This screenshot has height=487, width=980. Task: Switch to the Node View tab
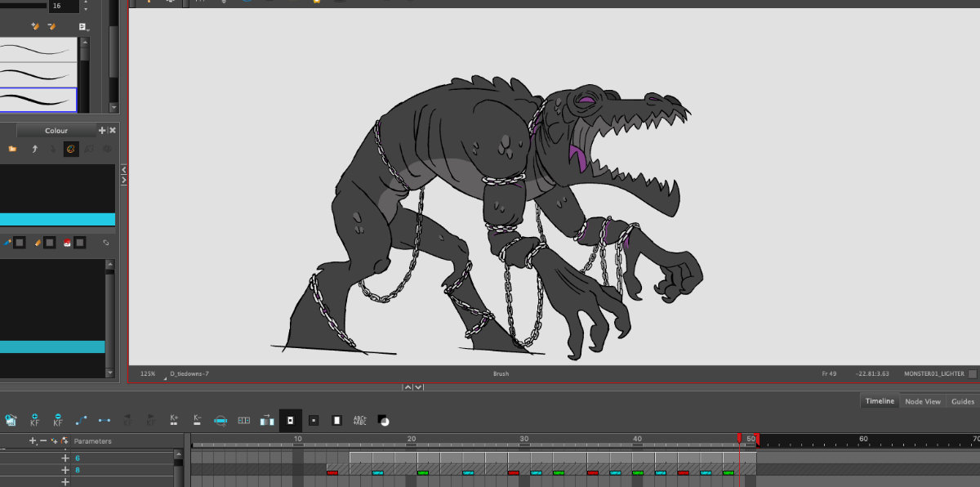pos(923,401)
